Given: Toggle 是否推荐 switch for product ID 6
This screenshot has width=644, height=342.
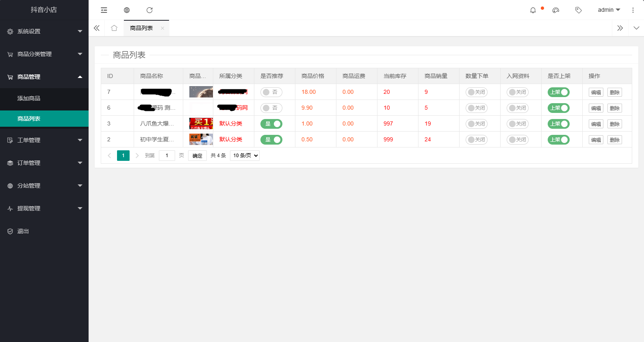Looking at the screenshot, I should (271, 108).
